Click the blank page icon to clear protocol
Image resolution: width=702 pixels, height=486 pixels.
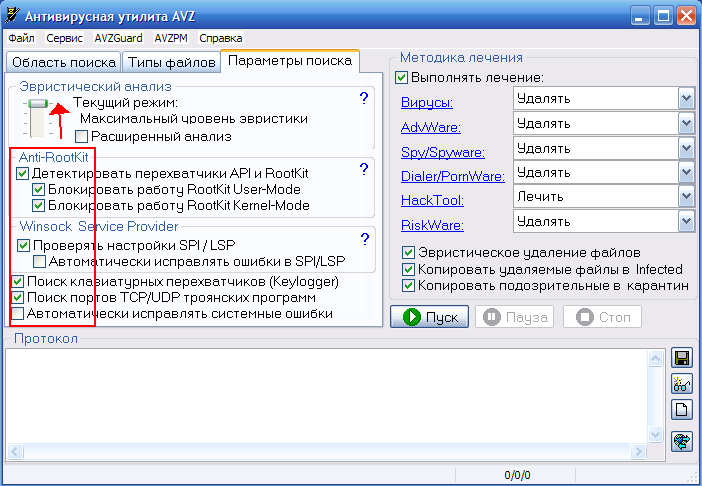(681, 409)
